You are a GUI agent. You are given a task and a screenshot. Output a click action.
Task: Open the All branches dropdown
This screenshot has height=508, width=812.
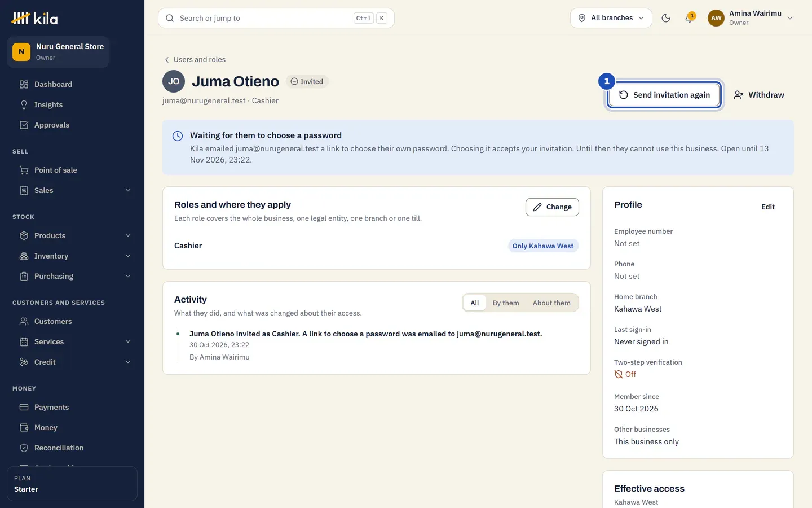point(611,18)
